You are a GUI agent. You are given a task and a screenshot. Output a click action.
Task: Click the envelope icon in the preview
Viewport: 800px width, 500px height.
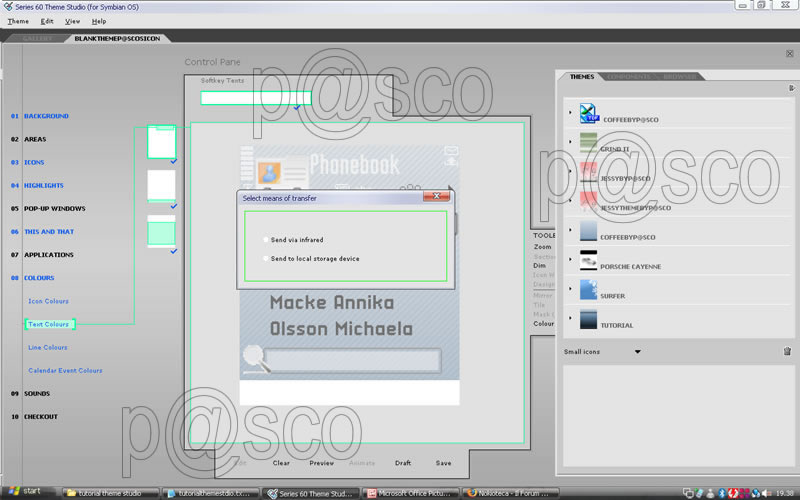[x=451, y=151]
